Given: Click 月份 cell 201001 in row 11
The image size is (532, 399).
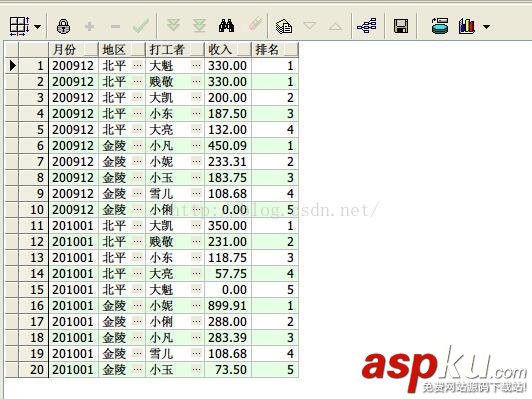Looking at the screenshot, I should tap(74, 226).
